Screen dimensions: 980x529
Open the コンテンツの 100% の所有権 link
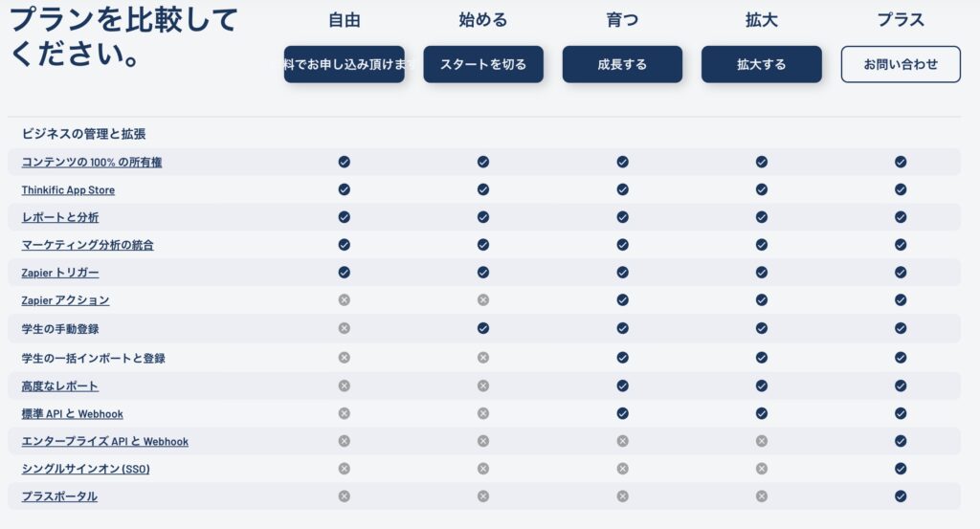point(92,163)
